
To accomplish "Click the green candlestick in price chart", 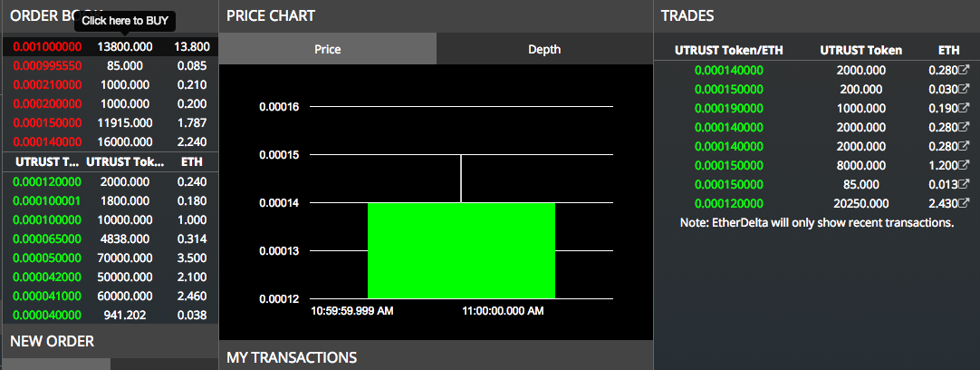I will (461, 250).
